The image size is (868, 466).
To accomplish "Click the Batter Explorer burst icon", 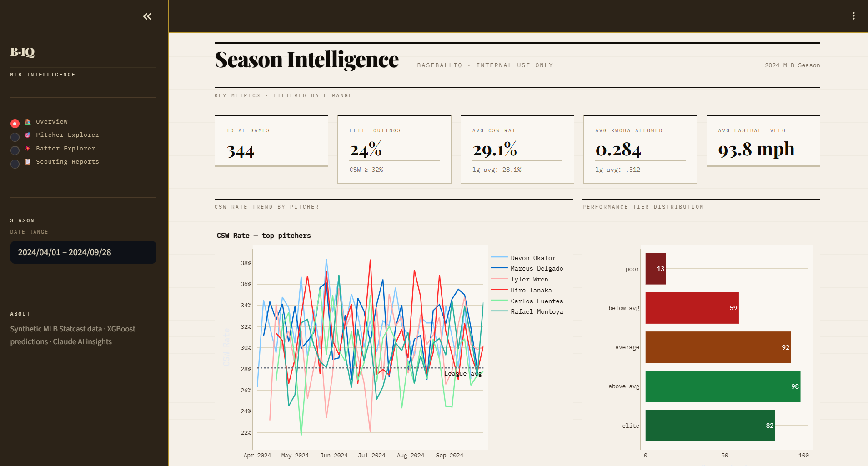I will click(x=28, y=149).
